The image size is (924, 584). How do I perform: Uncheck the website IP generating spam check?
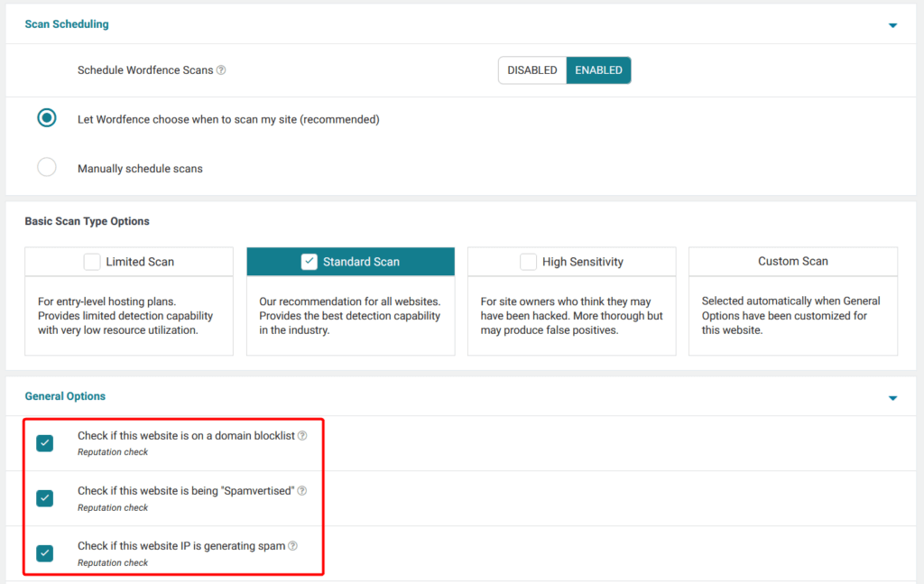45,553
